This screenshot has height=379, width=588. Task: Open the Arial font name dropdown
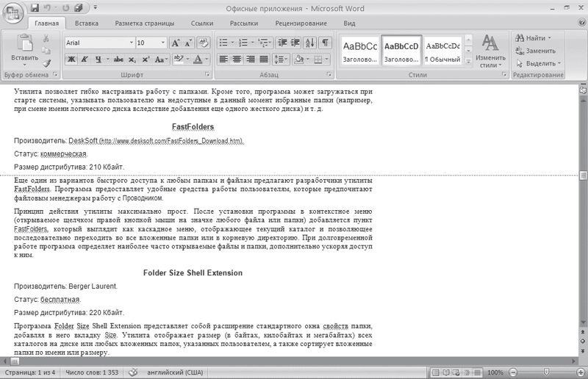pos(132,43)
